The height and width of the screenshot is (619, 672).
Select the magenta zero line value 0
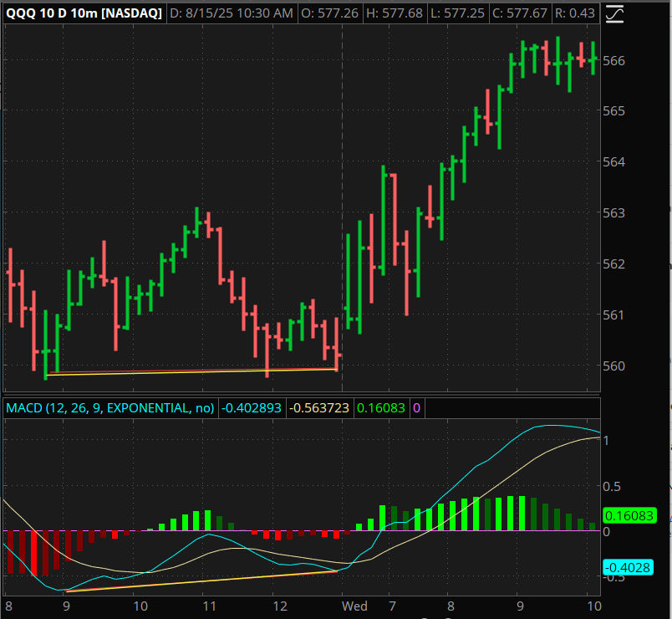point(416,407)
